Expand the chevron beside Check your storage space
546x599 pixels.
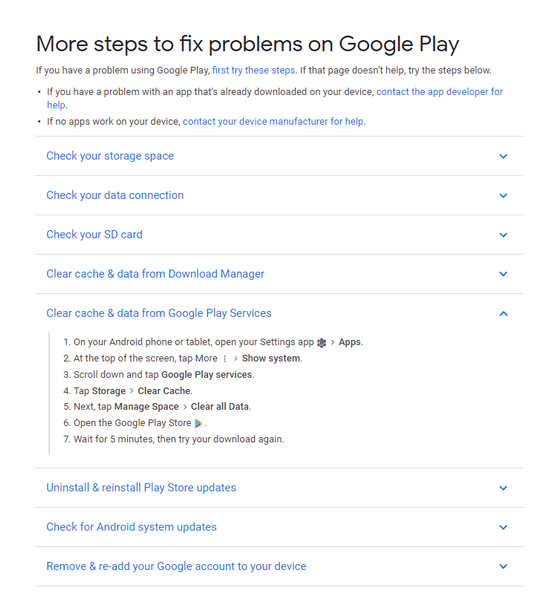click(503, 156)
